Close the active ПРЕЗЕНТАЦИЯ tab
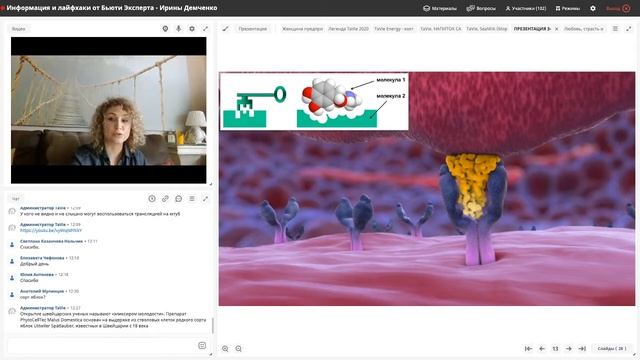This screenshot has height=360, width=640. pos(556,29)
